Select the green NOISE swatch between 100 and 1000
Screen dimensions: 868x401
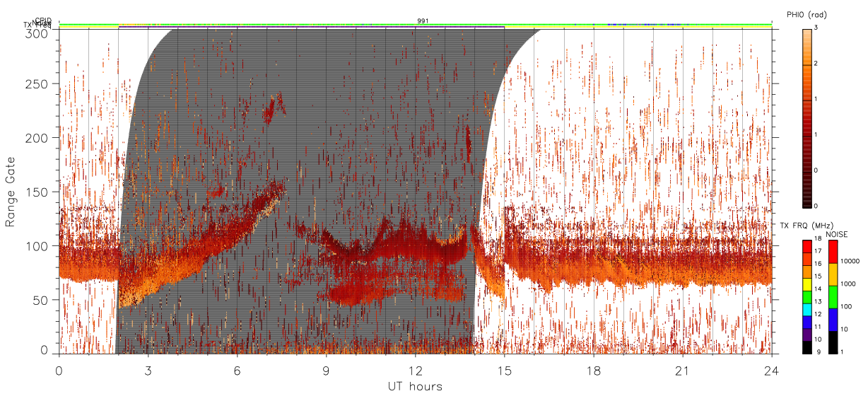pyautogui.click(x=833, y=296)
